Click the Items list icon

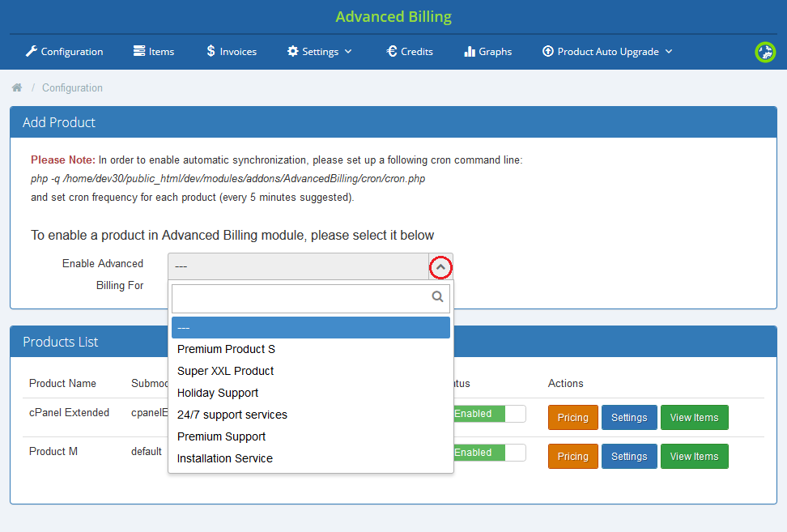tap(139, 51)
